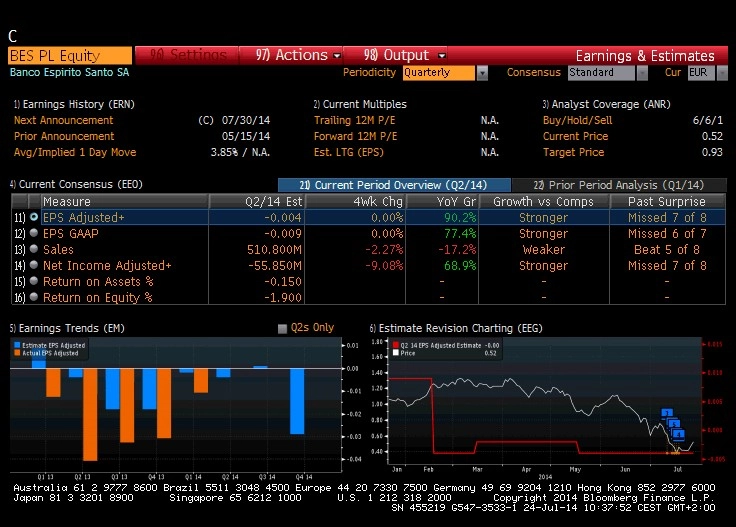The height and width of the screenshot is (527, 736).
Task: Click the orange Actual EPS Adjusted legend swatch
Action: point(17,353)
